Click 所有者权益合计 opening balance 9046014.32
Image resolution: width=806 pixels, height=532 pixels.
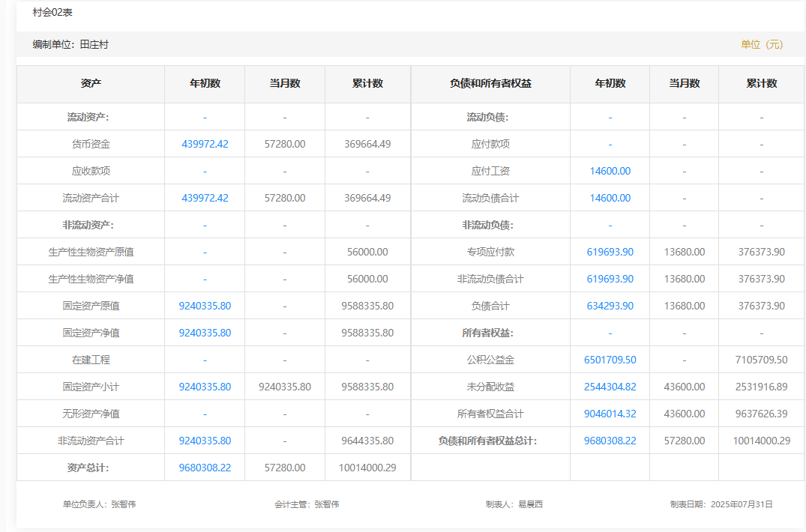tap(610, 414)
